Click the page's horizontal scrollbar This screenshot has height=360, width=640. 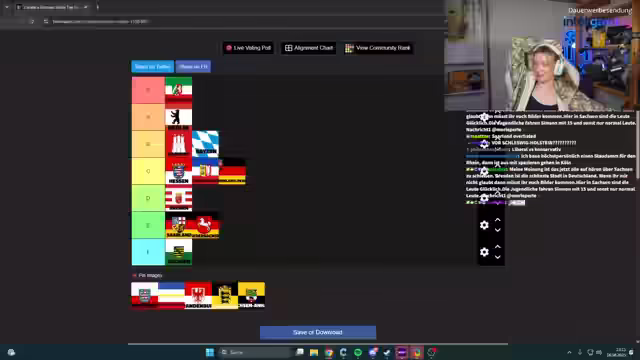coord(318,344)
